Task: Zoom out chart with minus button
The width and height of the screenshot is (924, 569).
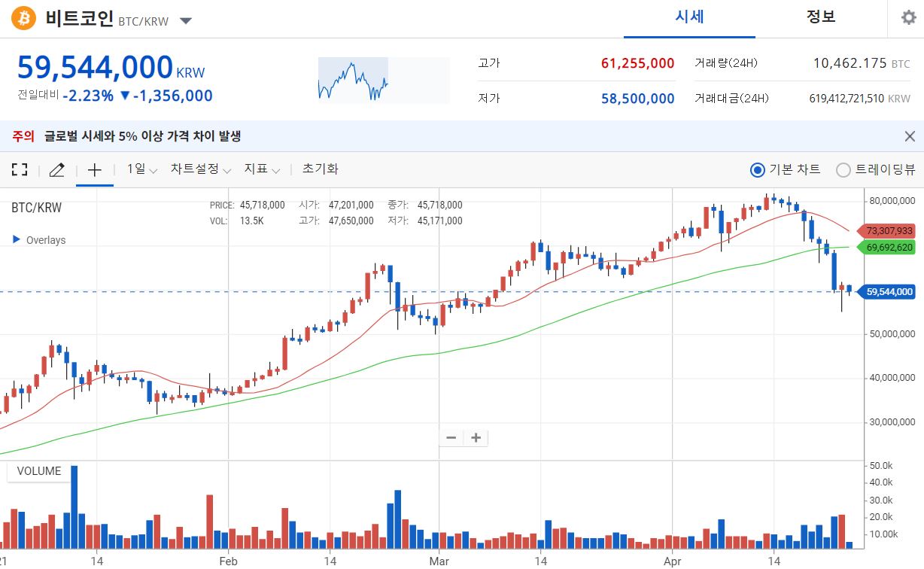Action: [x=451, y=437]
